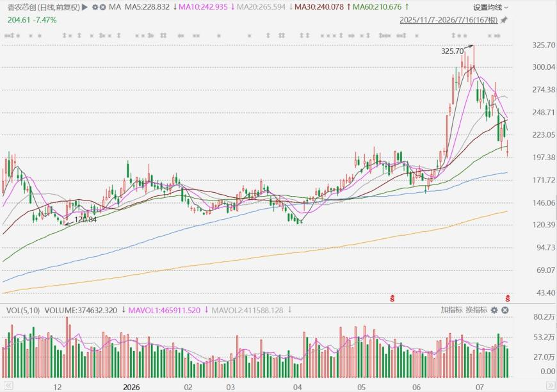The width and height of the screenshot is (557, 392).
Task: Click the 146.06 price axis label
Action: click(x=544, y=203)
